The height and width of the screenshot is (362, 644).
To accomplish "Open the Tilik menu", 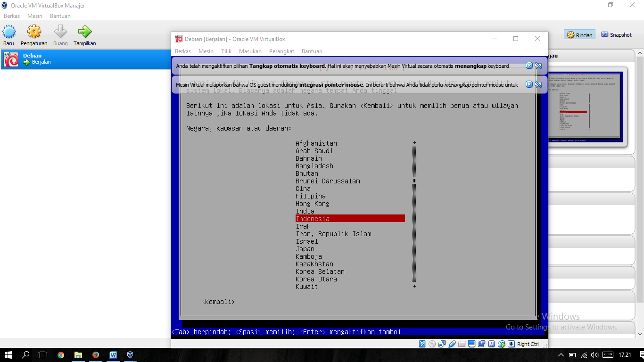I will [226, 51].
